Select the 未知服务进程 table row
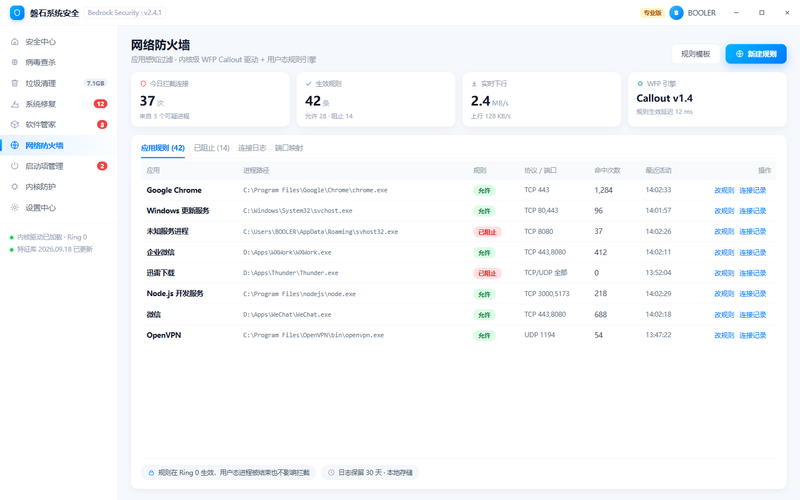The width and height of the screenshot is (800, 500). tap(459, 232)
